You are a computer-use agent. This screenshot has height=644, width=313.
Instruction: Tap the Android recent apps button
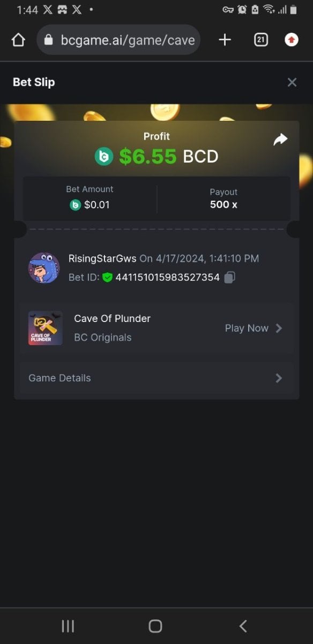[68, 626]
